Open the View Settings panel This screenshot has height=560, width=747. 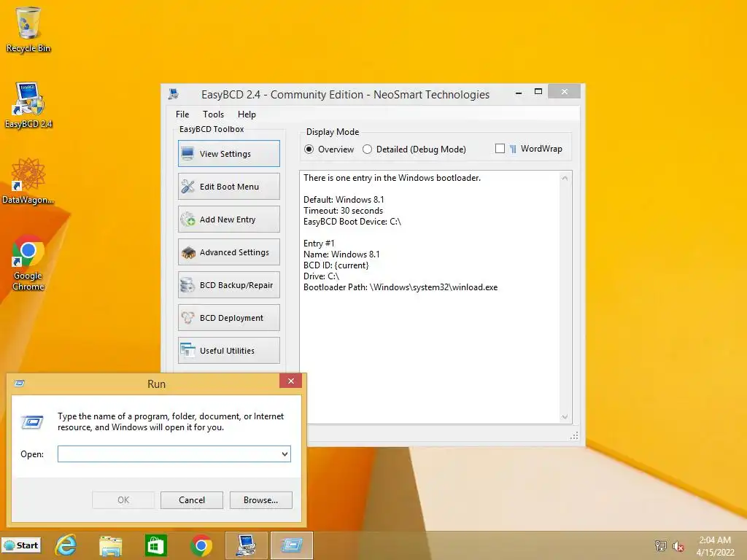(x=228, y=153)
